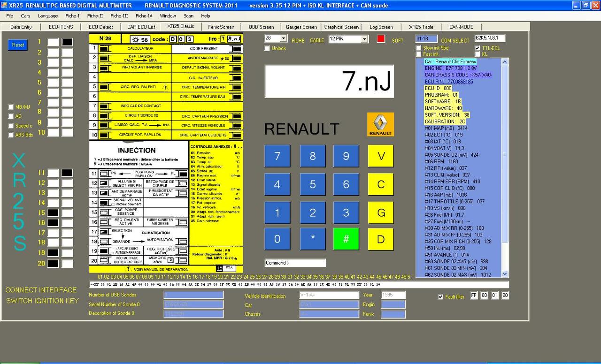Tick the Fast init checkbox
The image size is (601, 364).
pyautogui.click(x=418, y=54)
